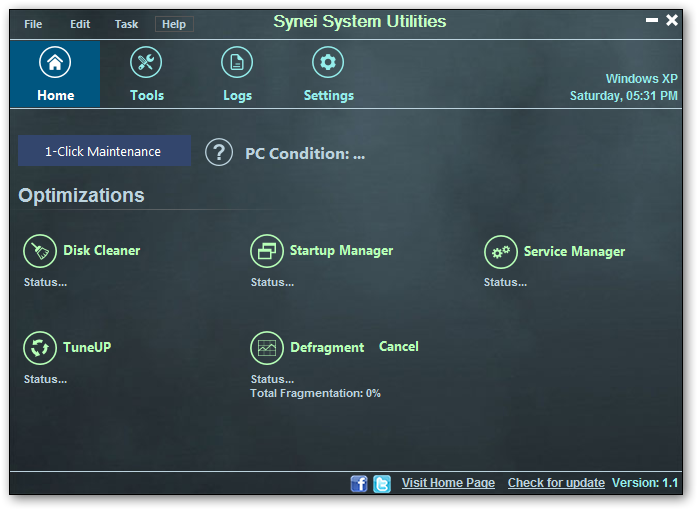
Task: Follow the Visit Home Page link
Action: (448, 483)
